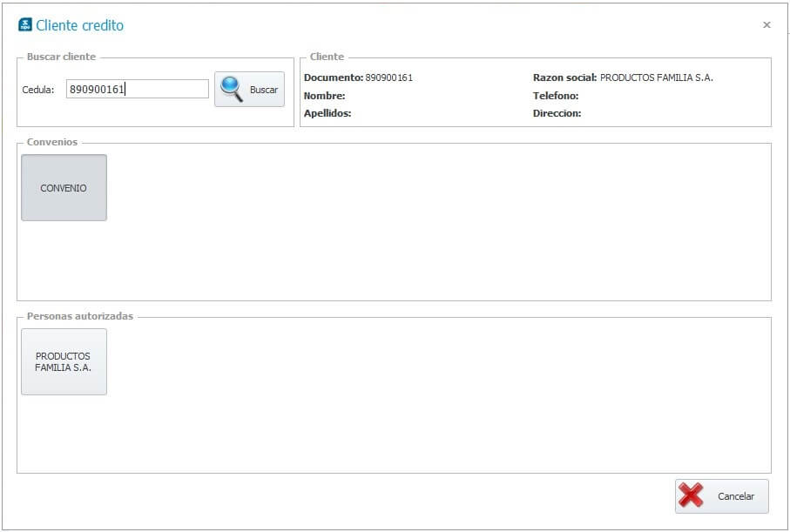Click the Documento: label
The image size is (790, 532).
334,77
